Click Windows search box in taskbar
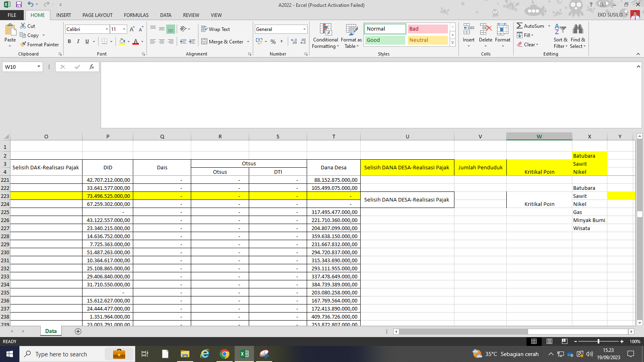This screenshot has height=362, width=644. click(77, 354)
